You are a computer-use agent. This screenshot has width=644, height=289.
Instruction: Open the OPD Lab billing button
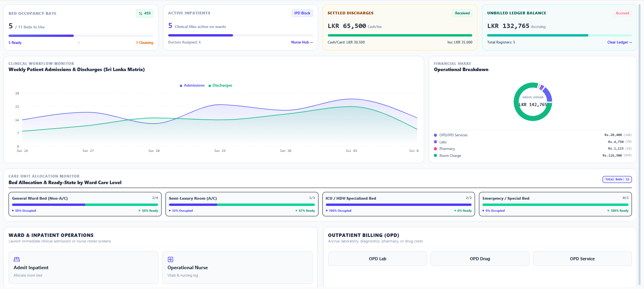click(x=378, y=259)
